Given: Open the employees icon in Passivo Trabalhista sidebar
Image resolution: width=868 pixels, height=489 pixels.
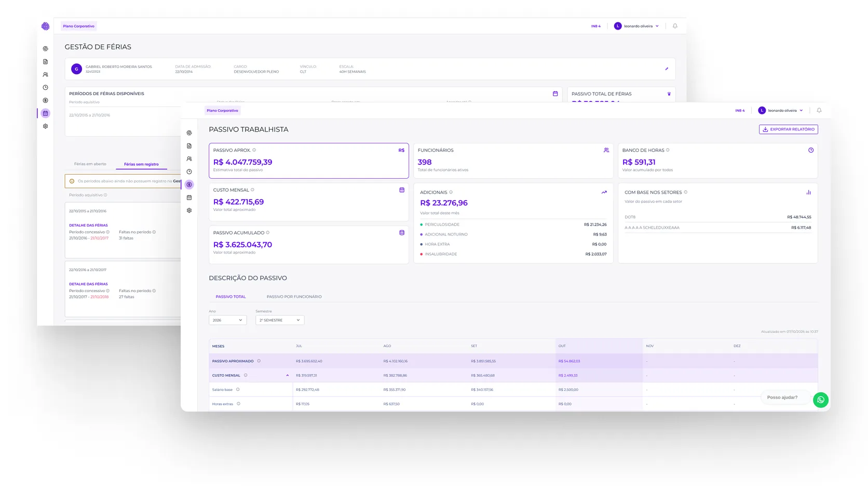Looking at the screenshot, I should point(189,159).
